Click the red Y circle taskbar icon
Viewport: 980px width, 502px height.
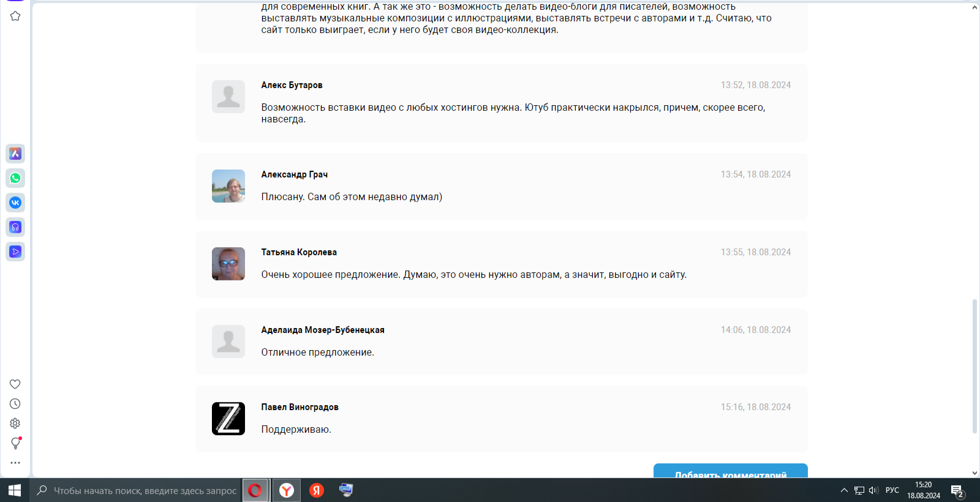point(287,490)
